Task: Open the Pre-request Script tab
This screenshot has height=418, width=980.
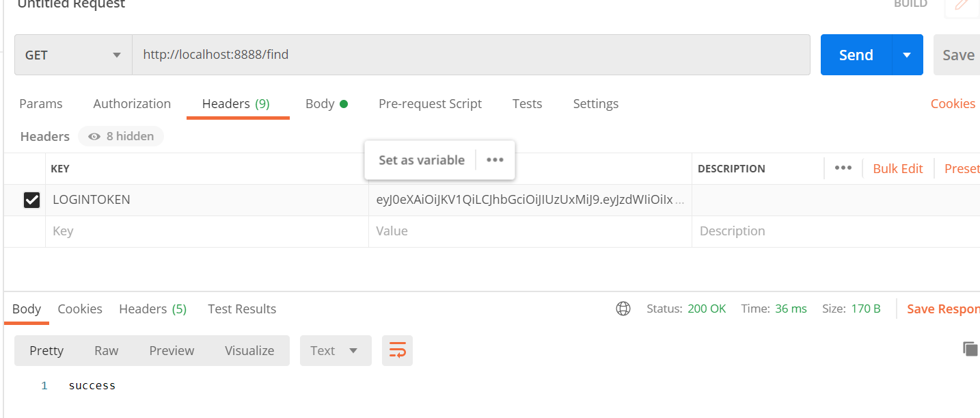Action: (x=430, y=104)
